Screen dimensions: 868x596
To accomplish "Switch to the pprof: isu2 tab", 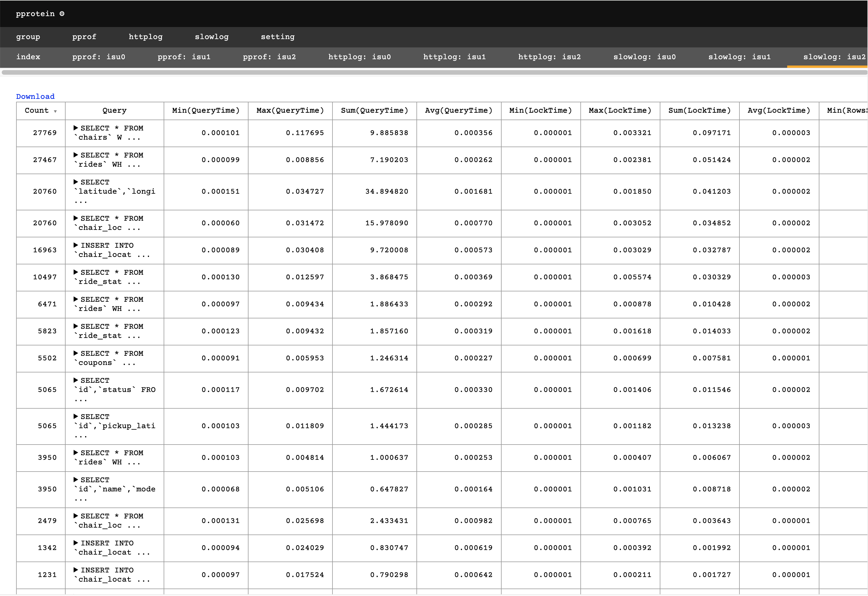I will tap(269, 57).
